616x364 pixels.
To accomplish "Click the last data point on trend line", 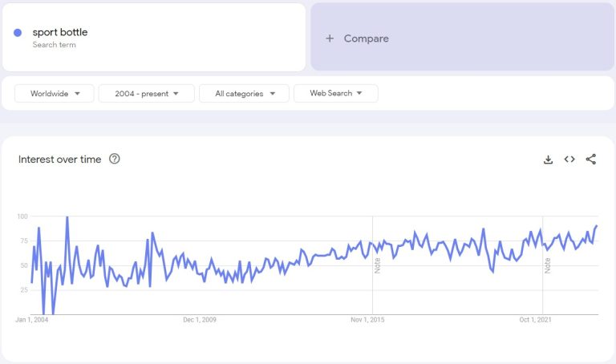I will click(x=597, y=226).
